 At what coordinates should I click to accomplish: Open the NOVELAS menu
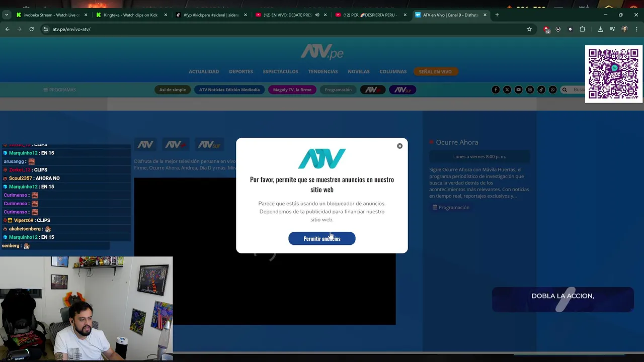[x=359, y=71]
